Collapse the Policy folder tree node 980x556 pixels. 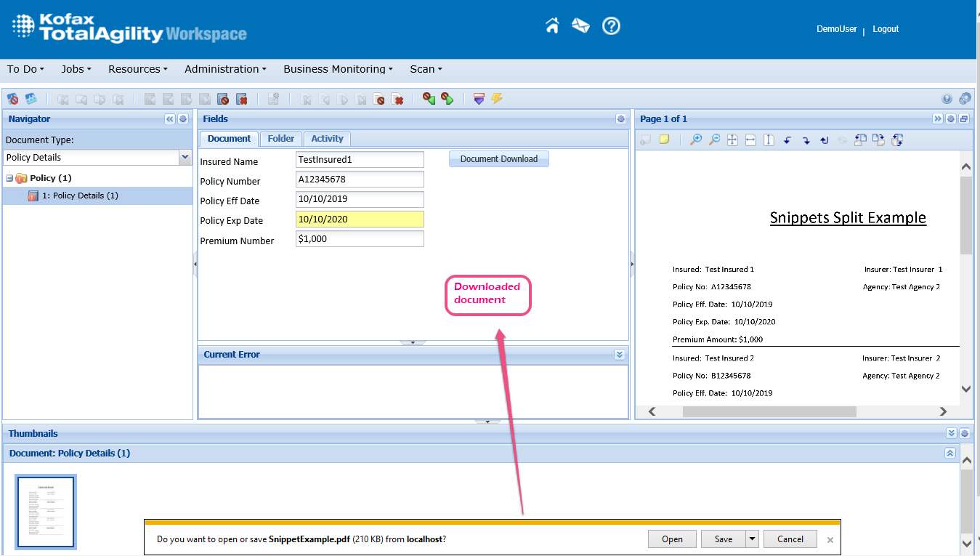9,178
